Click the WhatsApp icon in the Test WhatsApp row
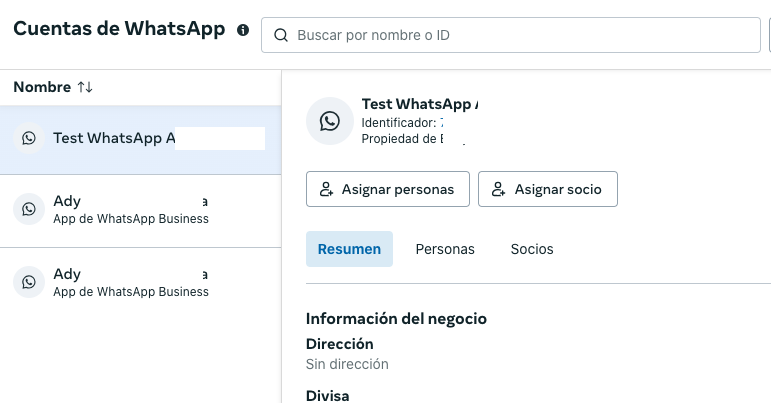The height and width of the screenshot is (403, 771). (29, 138)
